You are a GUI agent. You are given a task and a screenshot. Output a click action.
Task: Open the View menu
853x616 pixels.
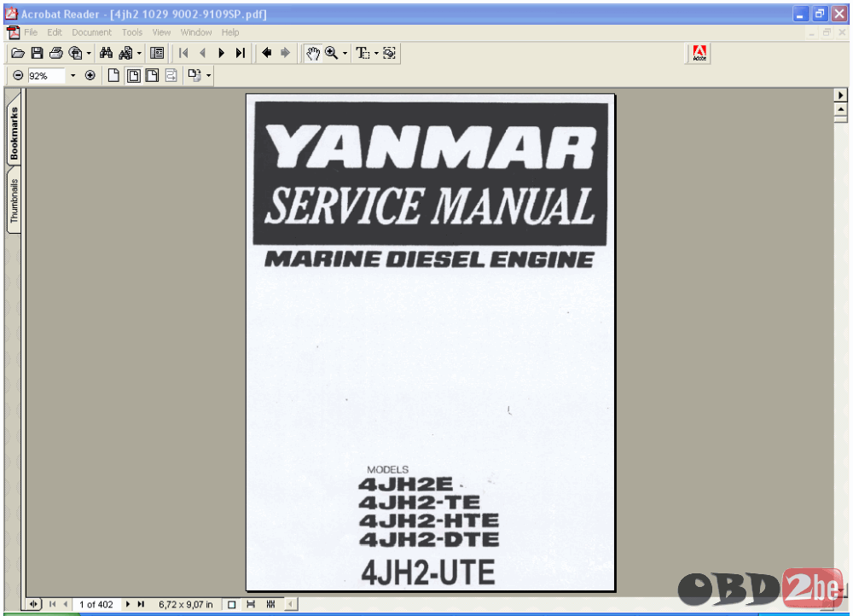[x=161, y=32]
